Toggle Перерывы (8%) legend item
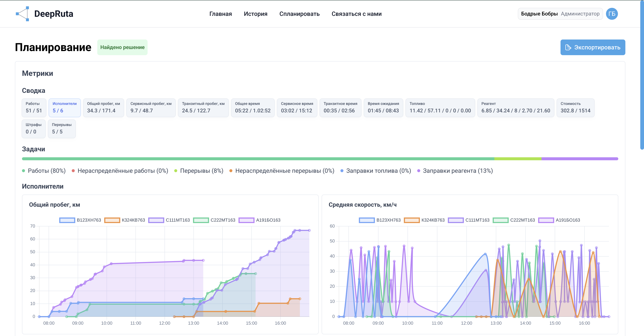 199,171
